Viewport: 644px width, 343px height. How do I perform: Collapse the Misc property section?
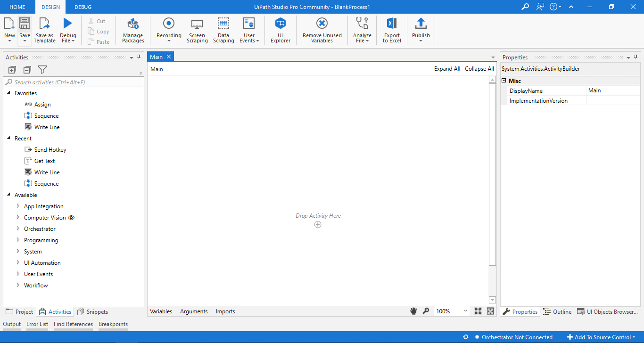pyautogui.click(x=504, y=81)
